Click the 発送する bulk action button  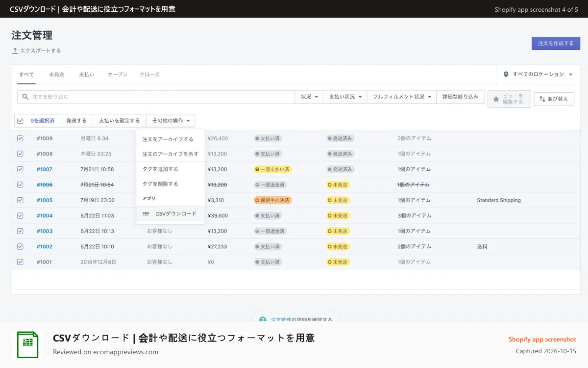pos(76,121)
